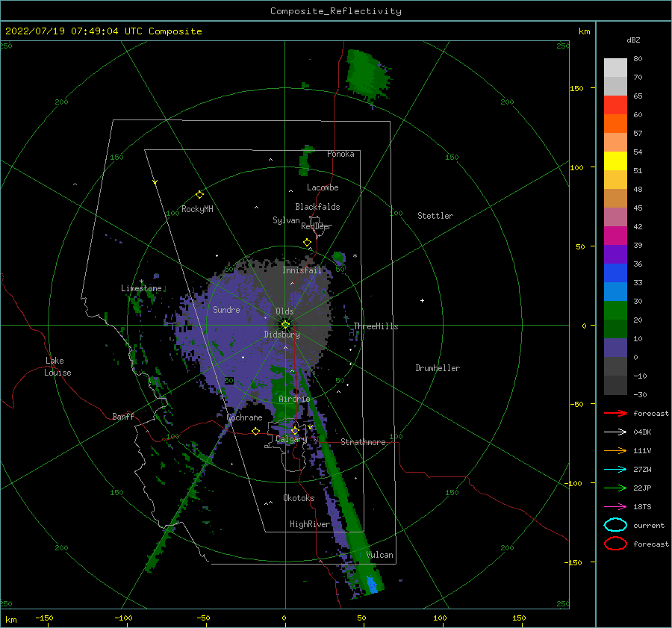672x628 pixels.
Task: Click the RockyMH label
Action: pyautogui.click(x=197, y=209)
